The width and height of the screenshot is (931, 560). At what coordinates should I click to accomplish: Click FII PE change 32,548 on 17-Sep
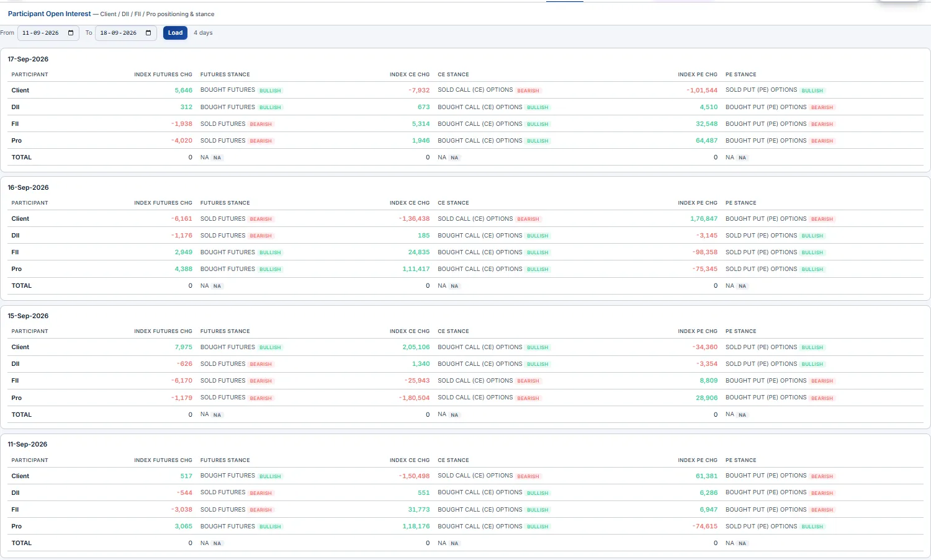coord(707,124)
